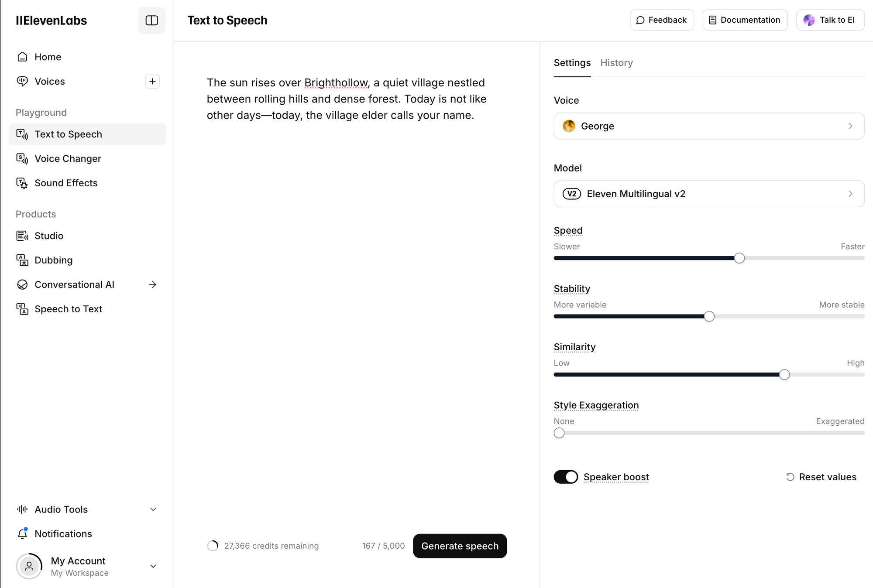Click the Studio icon
Image resolution: width=873 pixels, height=588 pixels.
pyautogui.click(x=22, y=236)
